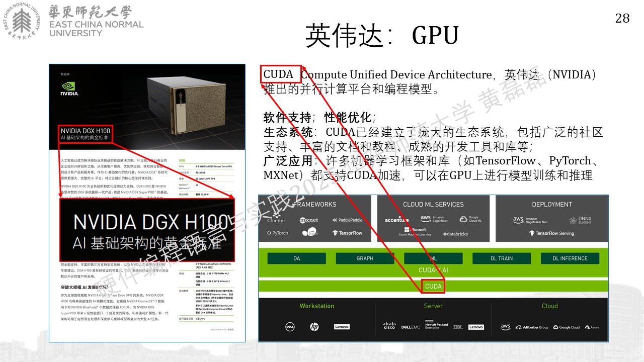Select the Alibaba Group logo
644x362 pixels.
tap(532, 327)
